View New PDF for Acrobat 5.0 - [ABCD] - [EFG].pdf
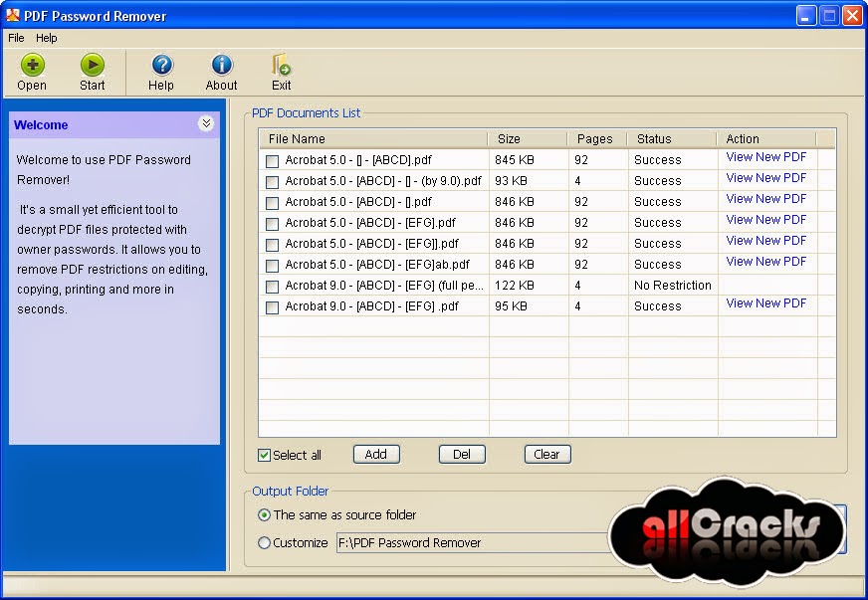Viewport: 868px width, 600px height. click(766, 220)
